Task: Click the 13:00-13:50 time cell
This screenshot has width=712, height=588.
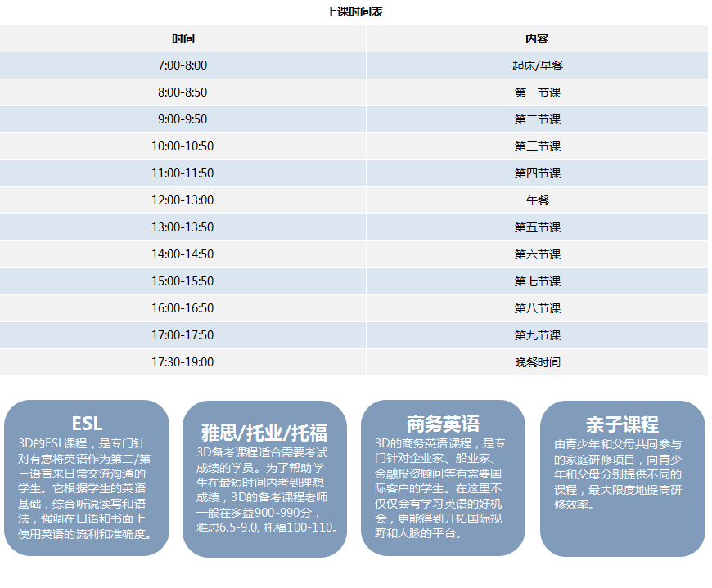Action: 183,227
